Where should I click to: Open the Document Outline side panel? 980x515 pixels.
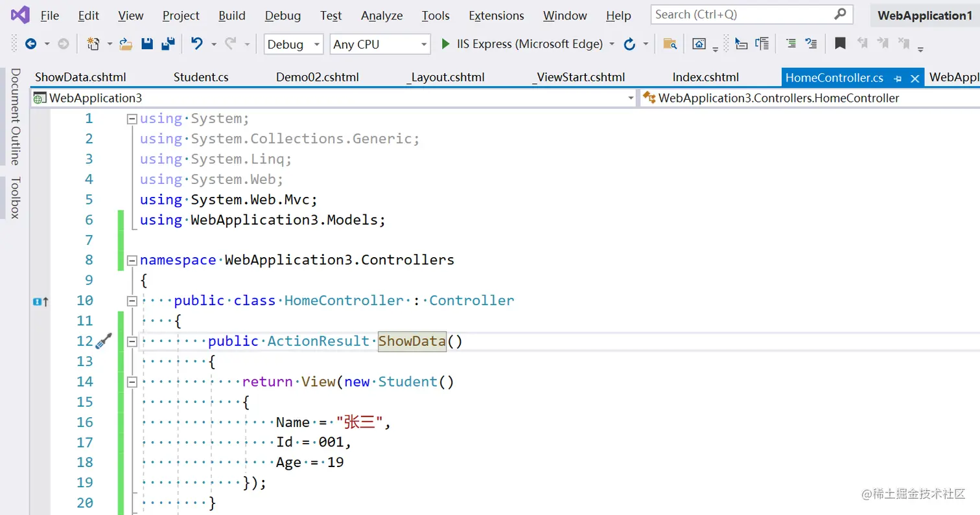pyautogui.click(x=15, y=117)
